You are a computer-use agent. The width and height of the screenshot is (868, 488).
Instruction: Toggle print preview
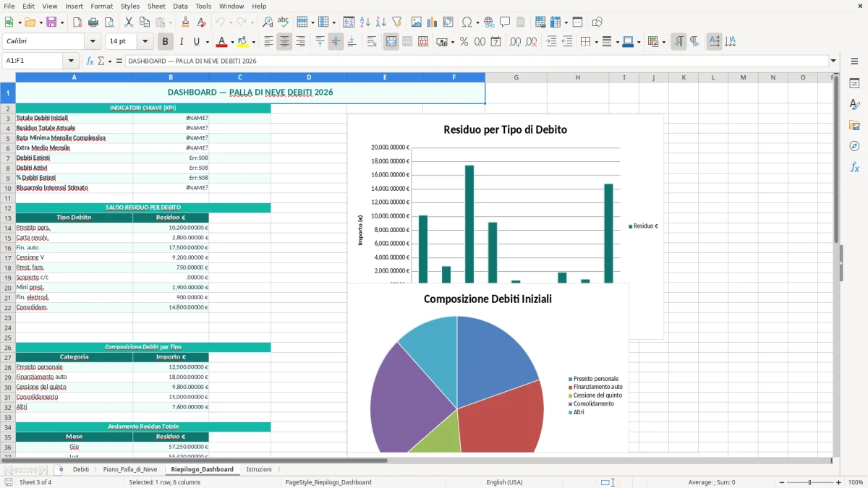click(x=109, y=22)
